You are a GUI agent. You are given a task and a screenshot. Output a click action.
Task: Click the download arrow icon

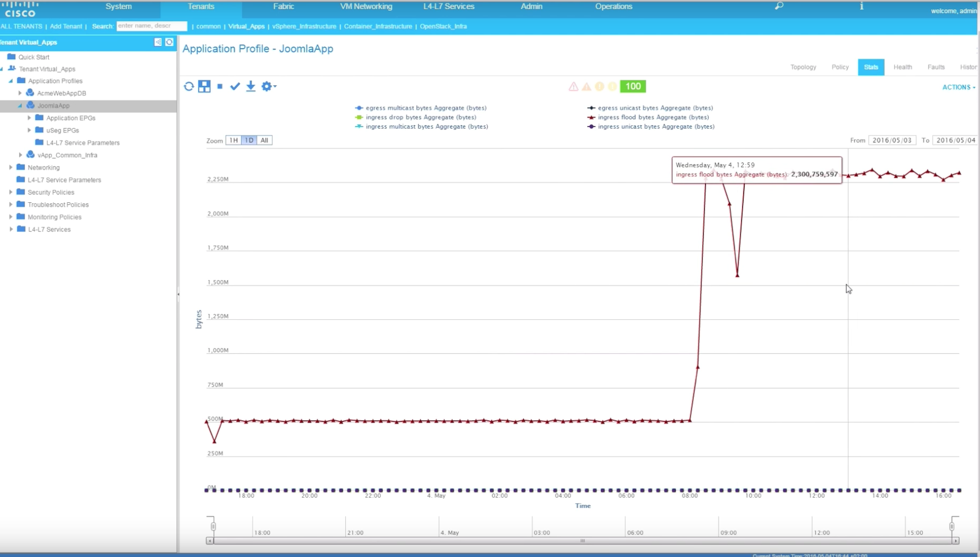[x=251, y=86]
